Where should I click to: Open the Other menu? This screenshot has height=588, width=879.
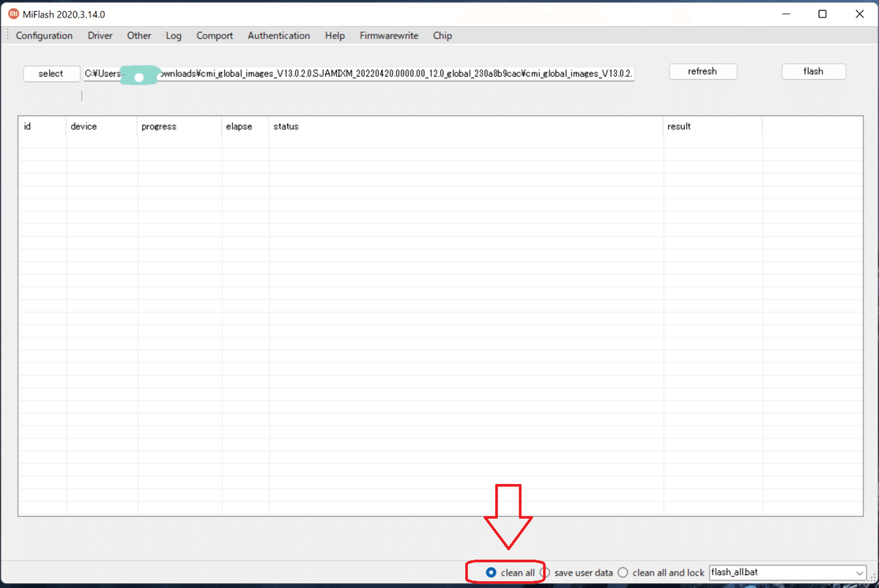(x=139, y=35)
